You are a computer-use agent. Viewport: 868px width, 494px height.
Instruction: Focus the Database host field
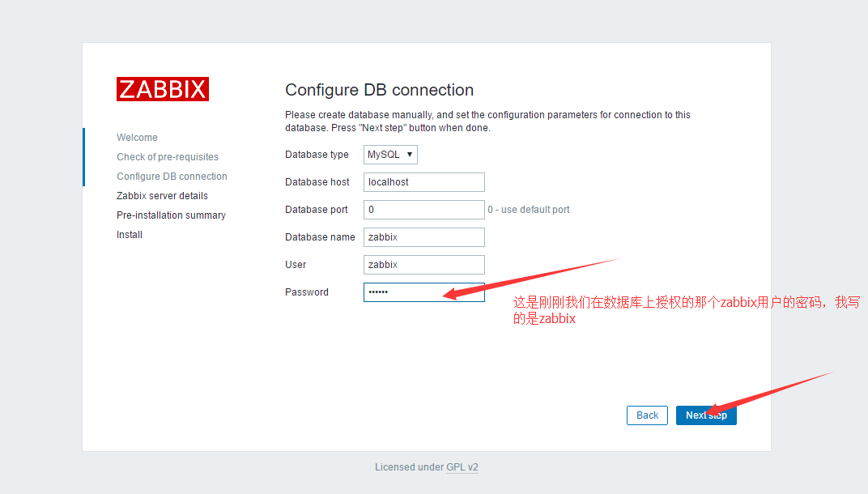[424, 182]
